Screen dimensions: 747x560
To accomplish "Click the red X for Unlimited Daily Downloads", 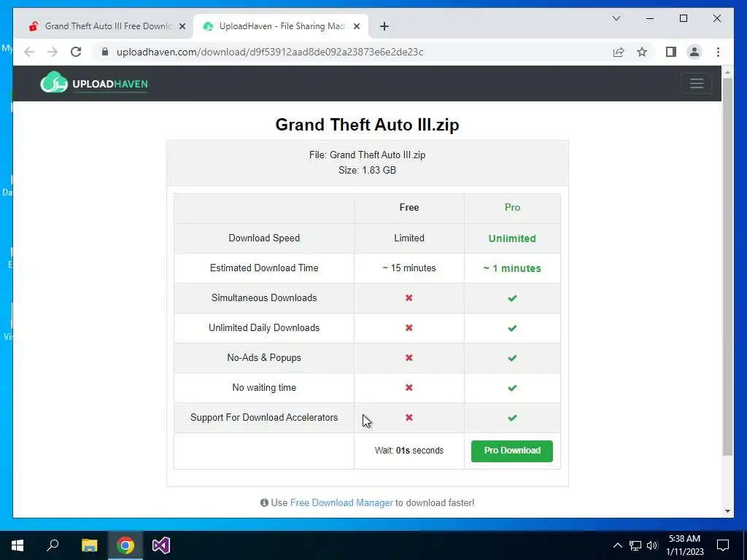I will 409,328.
